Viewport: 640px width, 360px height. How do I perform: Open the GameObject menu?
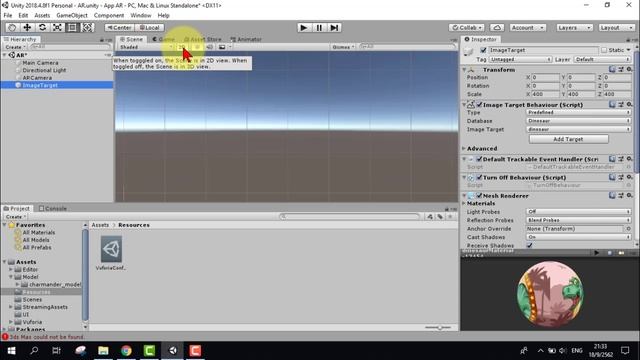[72, 15]
